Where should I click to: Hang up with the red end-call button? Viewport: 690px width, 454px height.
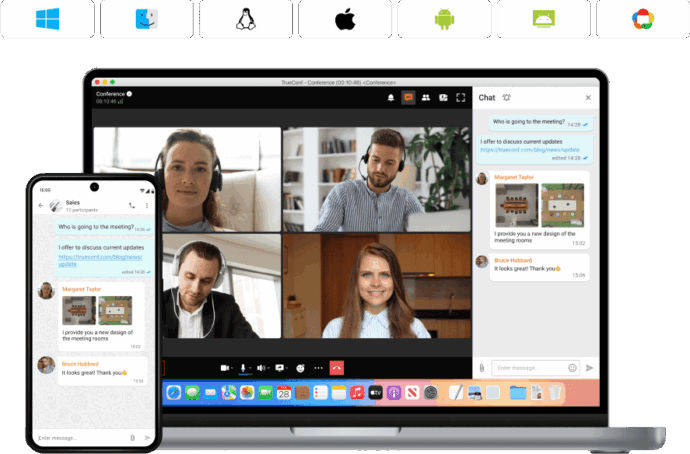(x=337, y=368)
